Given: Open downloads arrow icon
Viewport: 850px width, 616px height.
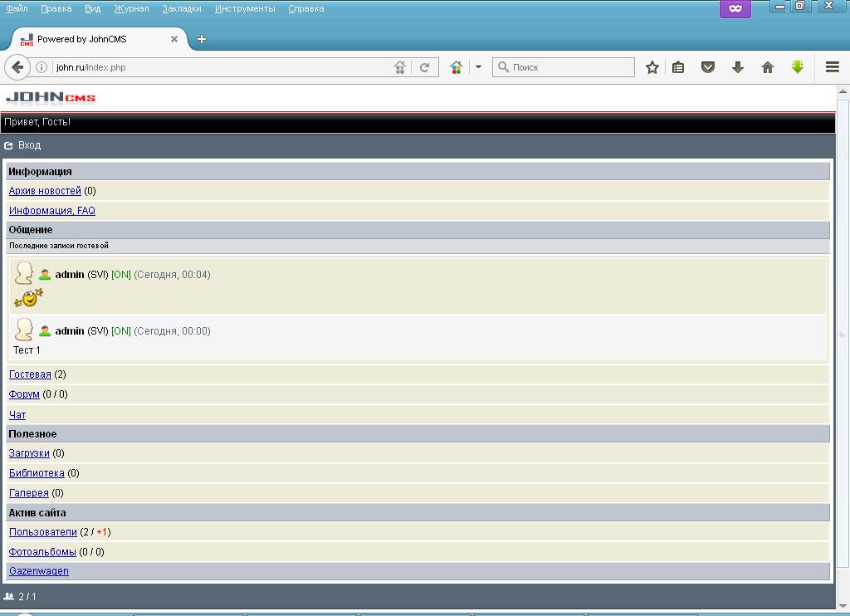Looking at the screenshot, I should point(737,67).
